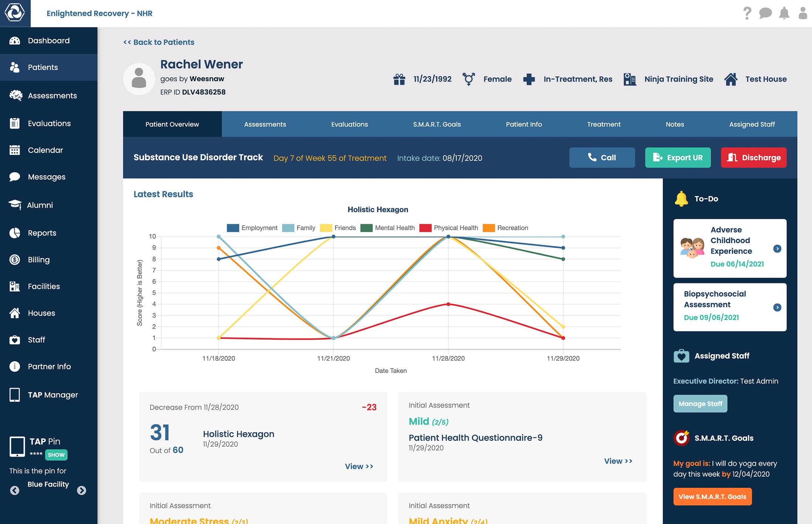The height and width of the screenshot is (524, 812).
Task: Switch to next facility pin arrow
Action: [x=81, y=490]
